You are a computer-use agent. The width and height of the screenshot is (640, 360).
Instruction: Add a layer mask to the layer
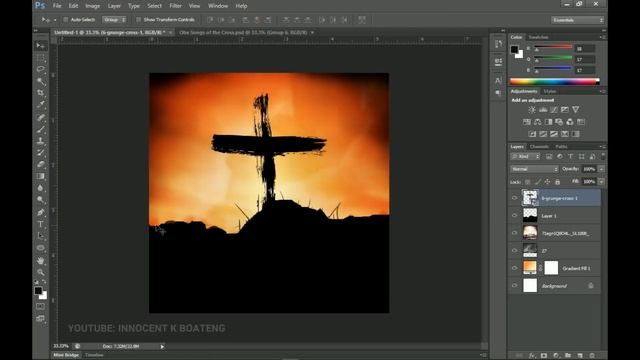coord(544,356)
